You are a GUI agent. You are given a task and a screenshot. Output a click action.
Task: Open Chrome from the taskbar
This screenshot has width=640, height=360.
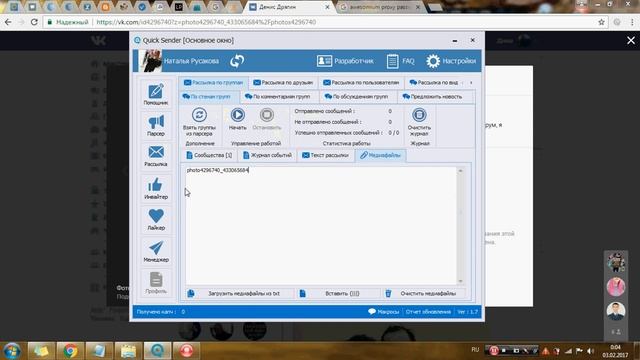(70, 351)
